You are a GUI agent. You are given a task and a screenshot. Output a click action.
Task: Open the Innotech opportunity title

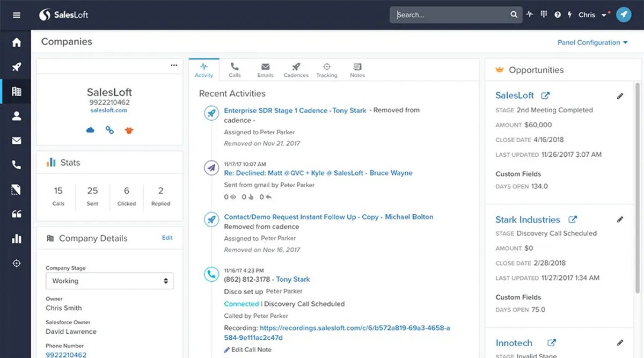click(x=514, y=343)
